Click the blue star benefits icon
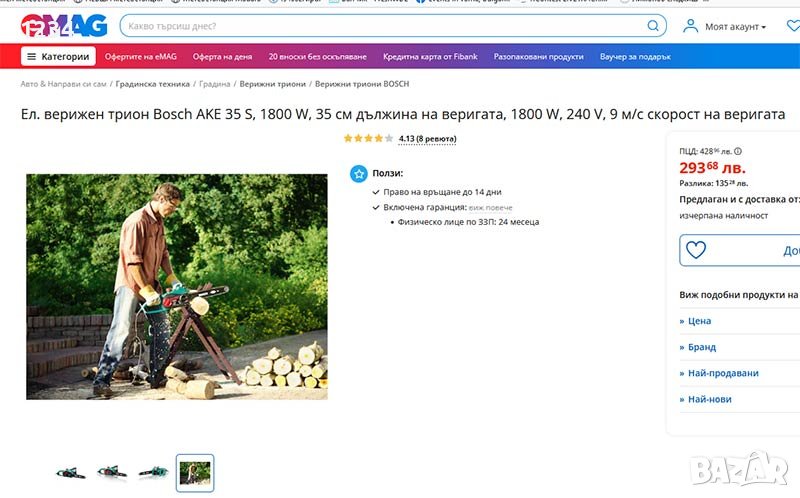 359,173
